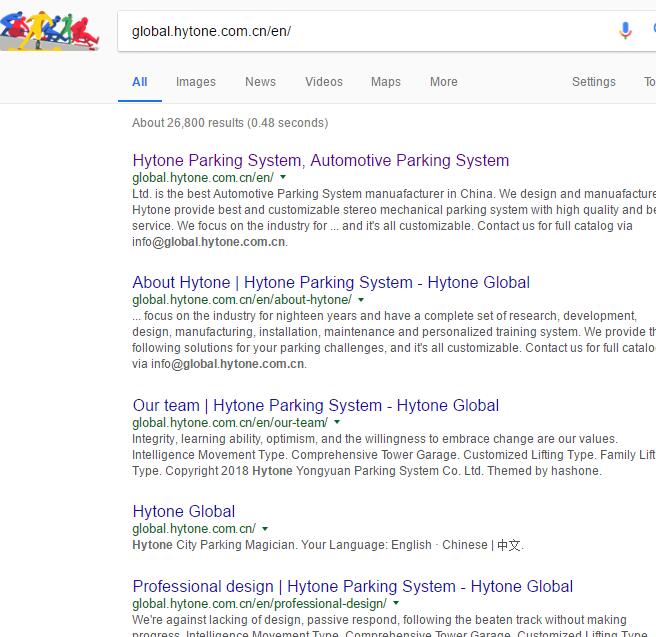Open Hytone Global result title
This screenshot has width=656, height=637.
point(184,512)
